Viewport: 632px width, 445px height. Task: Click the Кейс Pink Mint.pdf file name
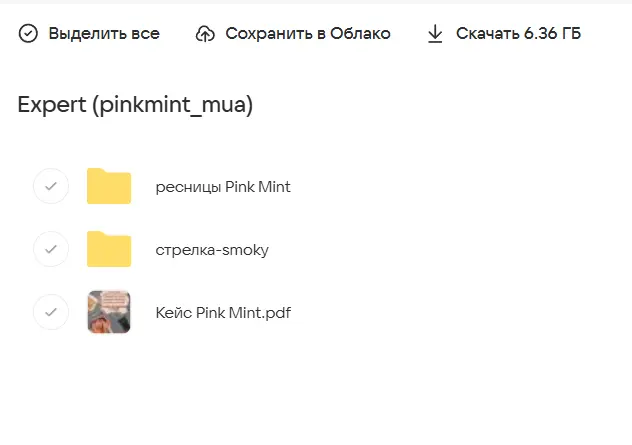click(223, 313)
